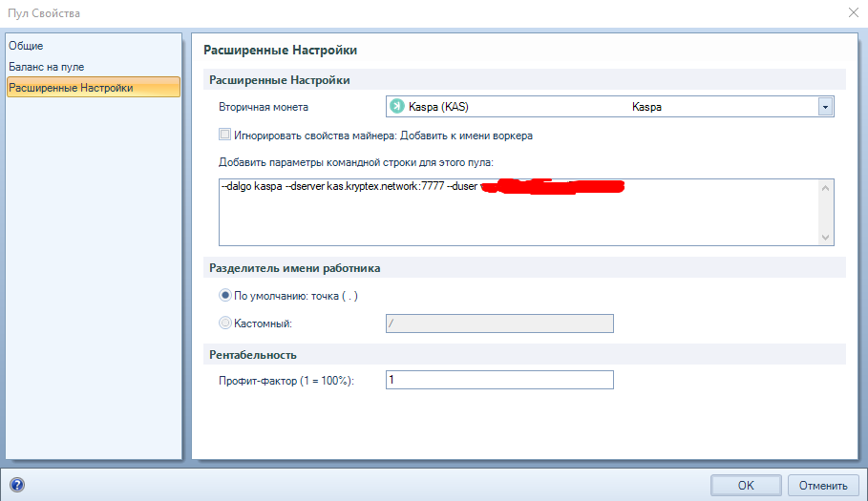This screenshot has width=868, height=501.
Task: Click the text box scroll down arrow
Action: [825, 238]
